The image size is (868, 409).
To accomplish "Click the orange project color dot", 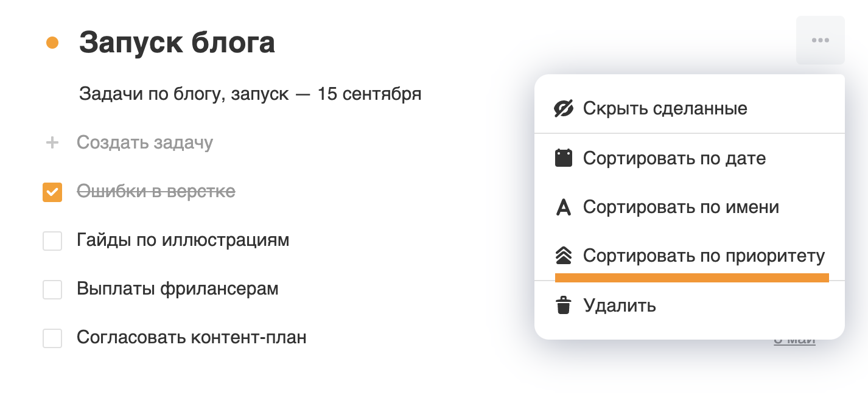I will tap(52, 43).
